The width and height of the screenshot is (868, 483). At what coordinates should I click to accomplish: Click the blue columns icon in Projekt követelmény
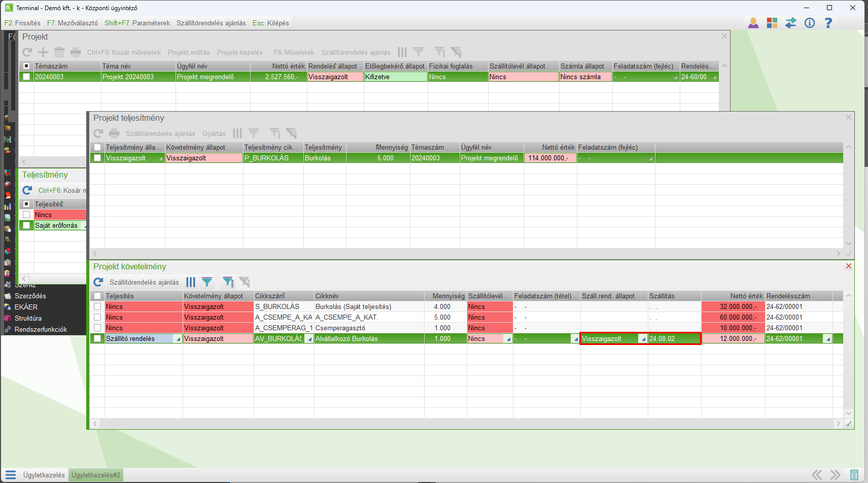pyautogui.click(x=191, y=282)
